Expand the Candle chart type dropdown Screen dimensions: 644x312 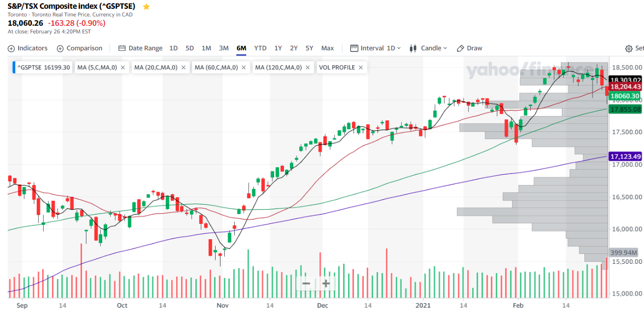(x=428, y=48)
